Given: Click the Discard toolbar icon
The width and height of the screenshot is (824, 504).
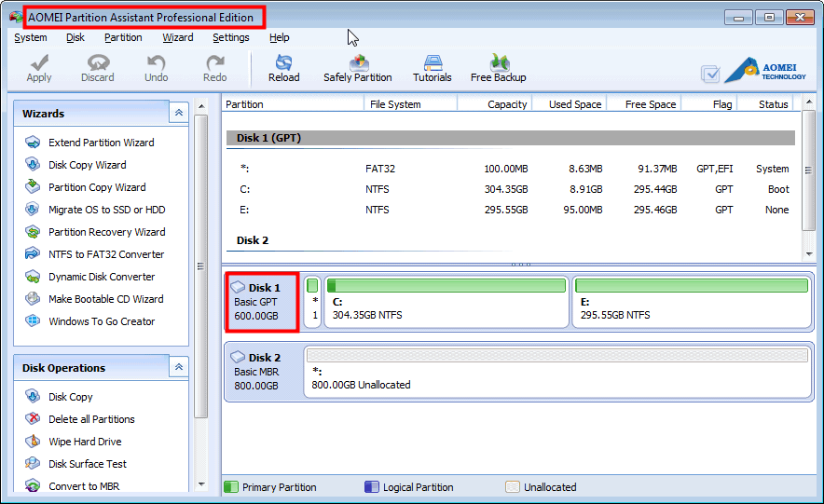Looking at the screenshot, I should tap(98, 62).
